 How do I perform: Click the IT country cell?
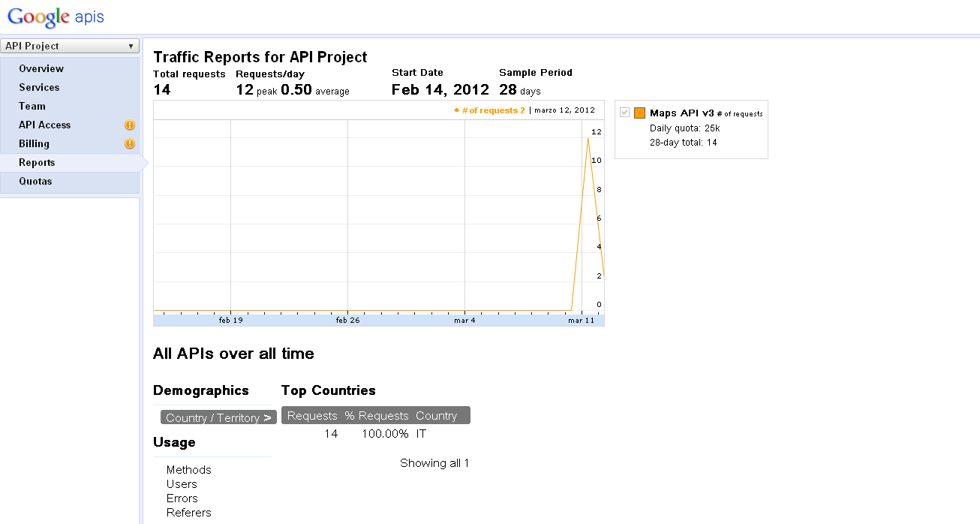pos(421,434)
